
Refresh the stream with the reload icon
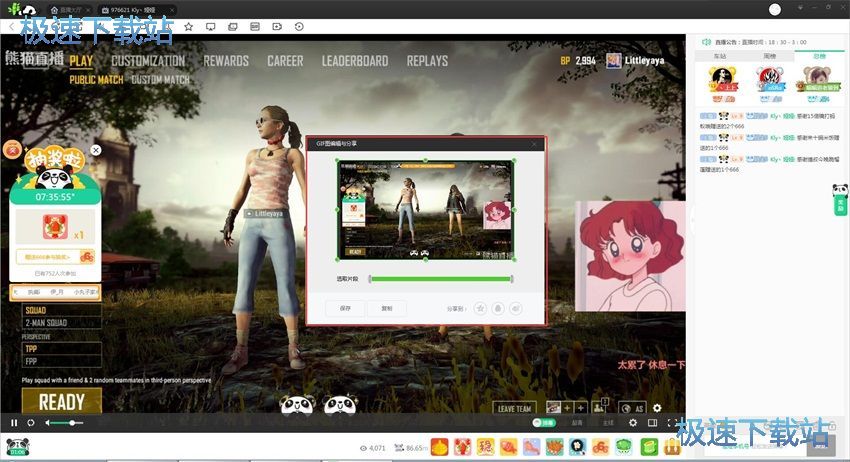pos(31,422)
